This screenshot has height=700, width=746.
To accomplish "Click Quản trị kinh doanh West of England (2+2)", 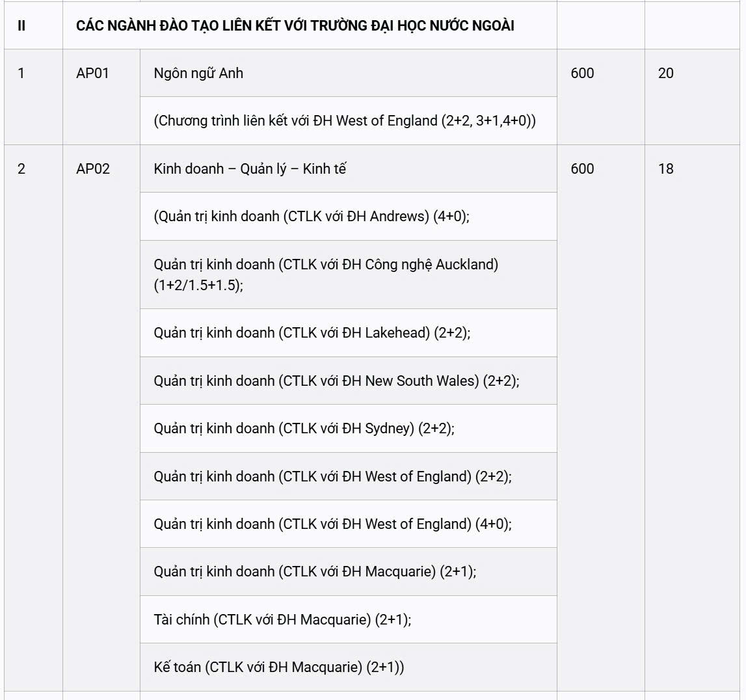I will coord(332,476).
